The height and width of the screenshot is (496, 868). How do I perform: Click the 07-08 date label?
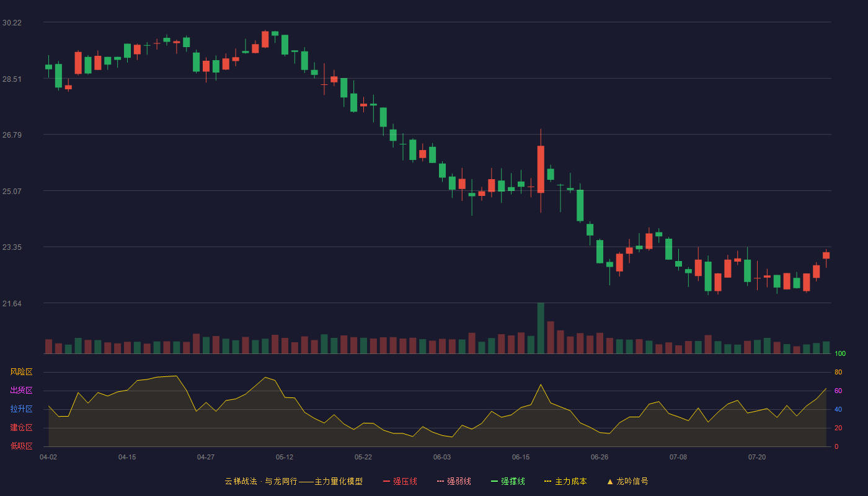678,457
